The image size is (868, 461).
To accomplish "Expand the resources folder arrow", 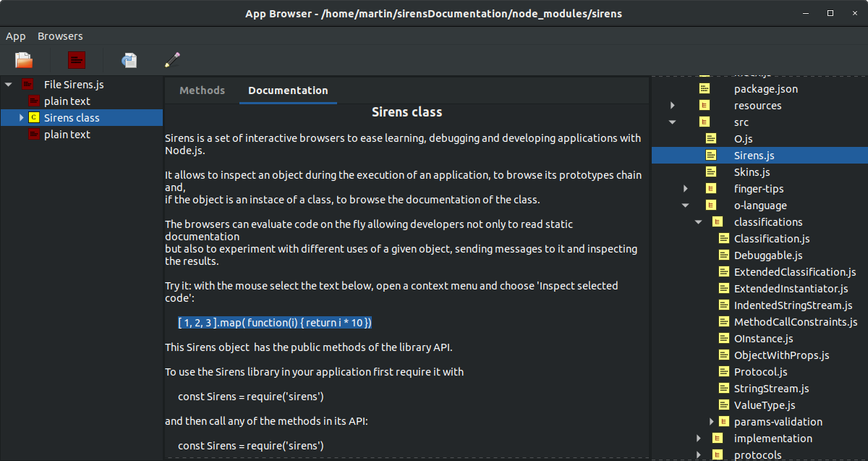I will pos(673,106).
